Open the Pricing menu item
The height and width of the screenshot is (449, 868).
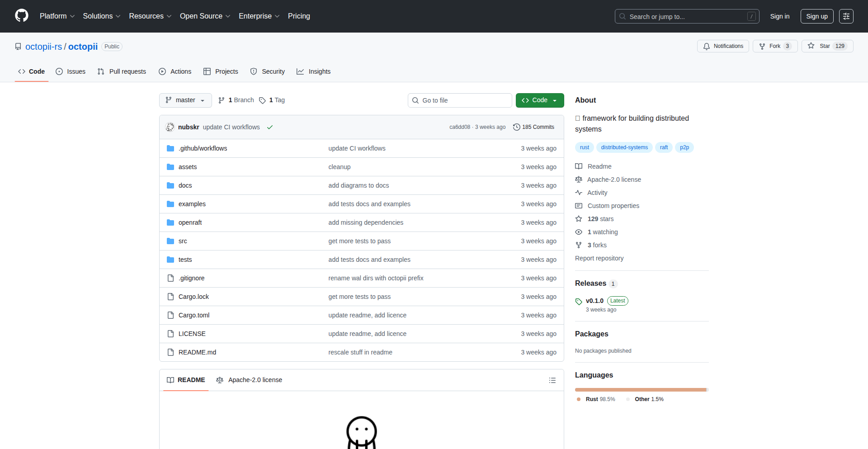point(299,16)
